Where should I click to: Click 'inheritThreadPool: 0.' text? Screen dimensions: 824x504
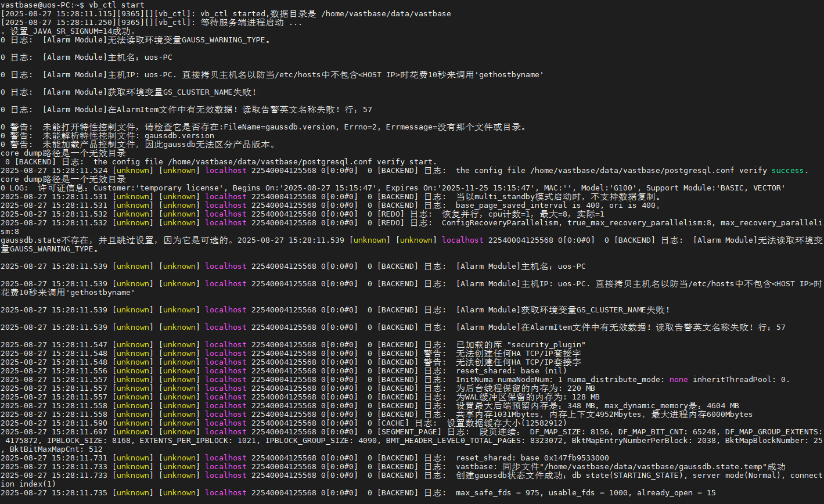(x=742, y=379)
